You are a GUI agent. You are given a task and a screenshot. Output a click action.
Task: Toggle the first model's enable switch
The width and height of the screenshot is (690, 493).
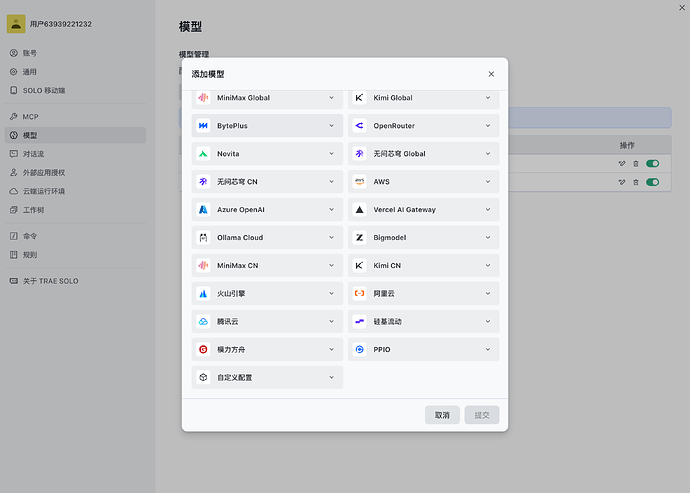(653, 164)
